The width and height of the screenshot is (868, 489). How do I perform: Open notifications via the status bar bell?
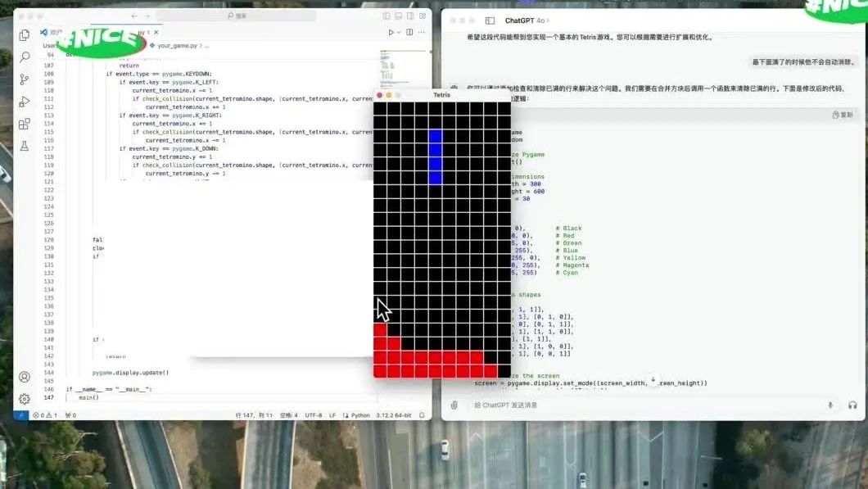422,414
